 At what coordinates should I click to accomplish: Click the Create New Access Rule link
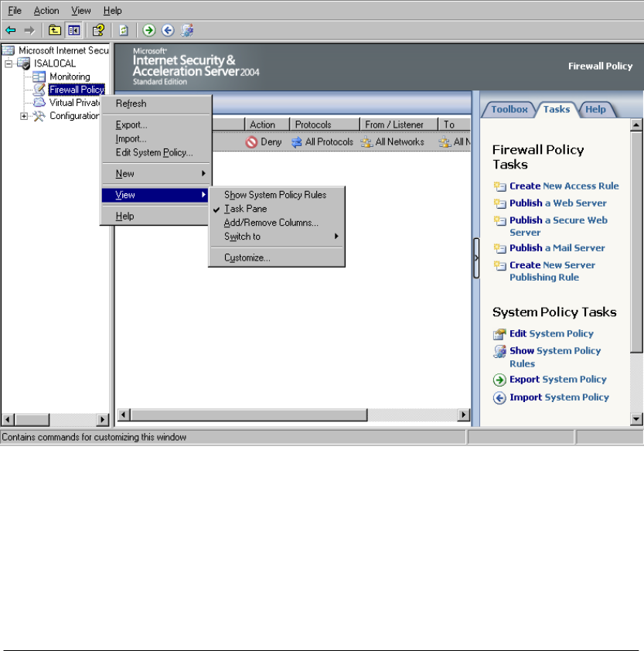(564, 186)
